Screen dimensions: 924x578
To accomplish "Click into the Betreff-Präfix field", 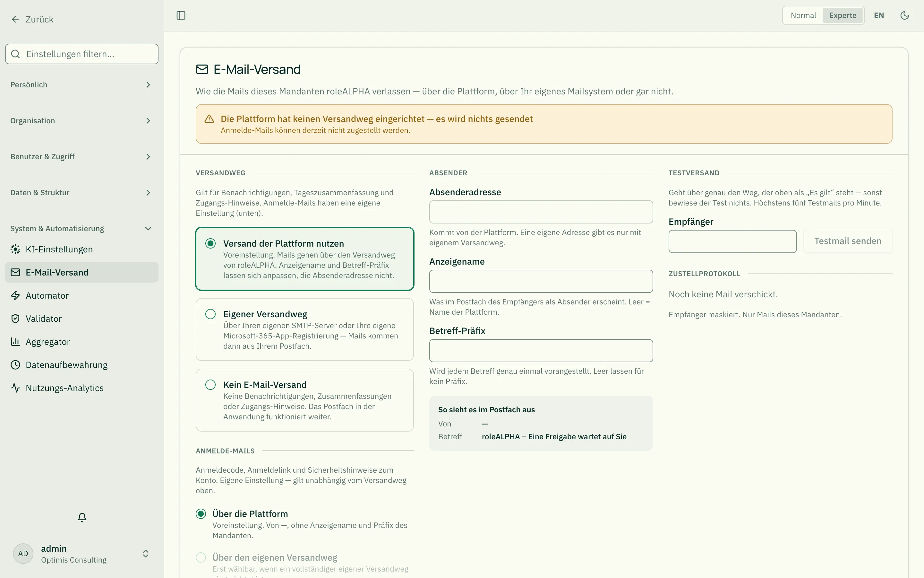I will tap(541, 351).
